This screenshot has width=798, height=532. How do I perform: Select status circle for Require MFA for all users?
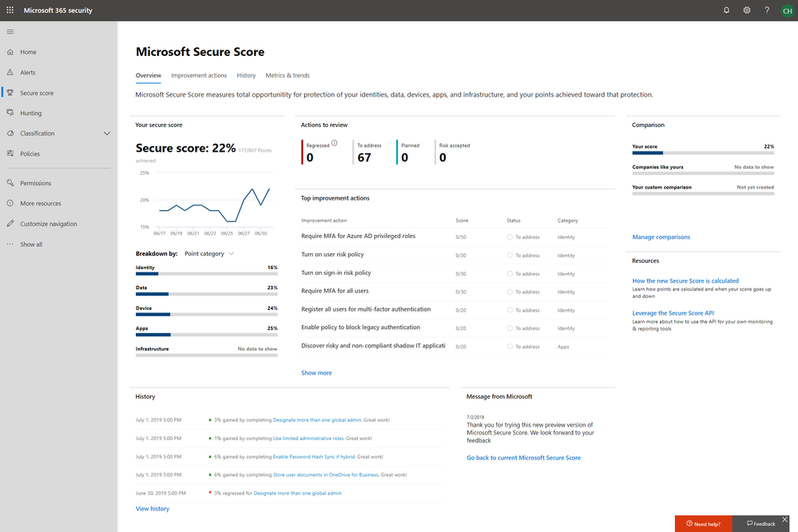click(x=510, y=292)
